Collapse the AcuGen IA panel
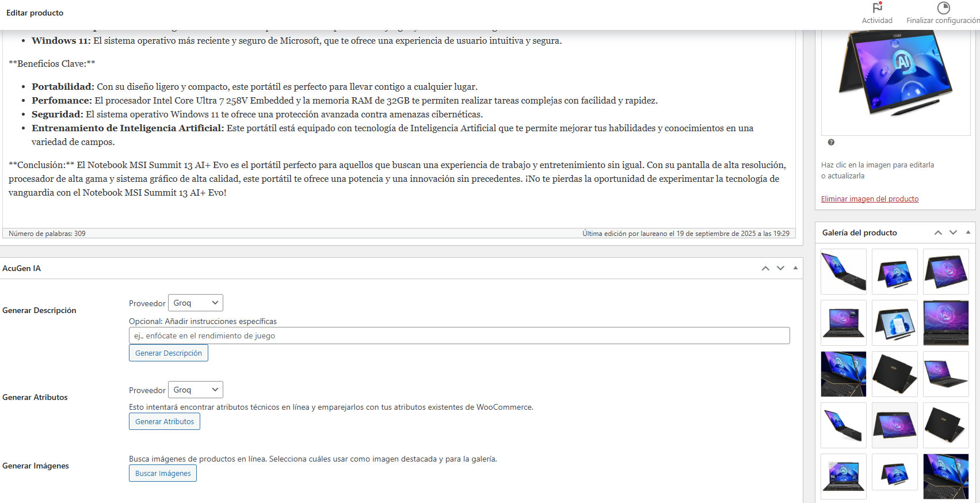 tap(795, 268)
